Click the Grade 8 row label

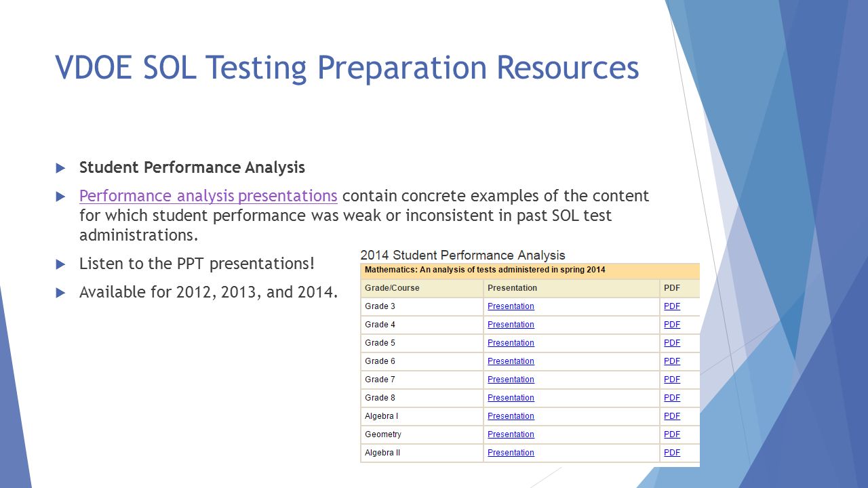[x=380, y=398]
